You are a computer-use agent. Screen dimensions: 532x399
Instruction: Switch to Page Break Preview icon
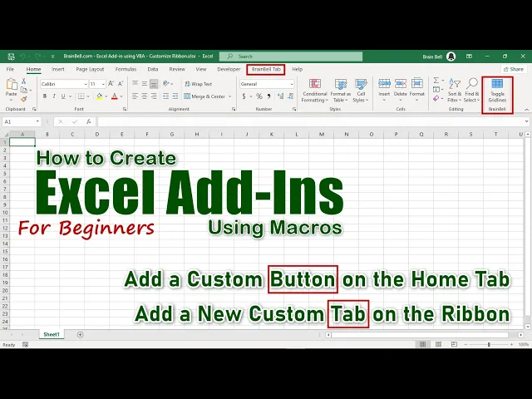point(454,344)
